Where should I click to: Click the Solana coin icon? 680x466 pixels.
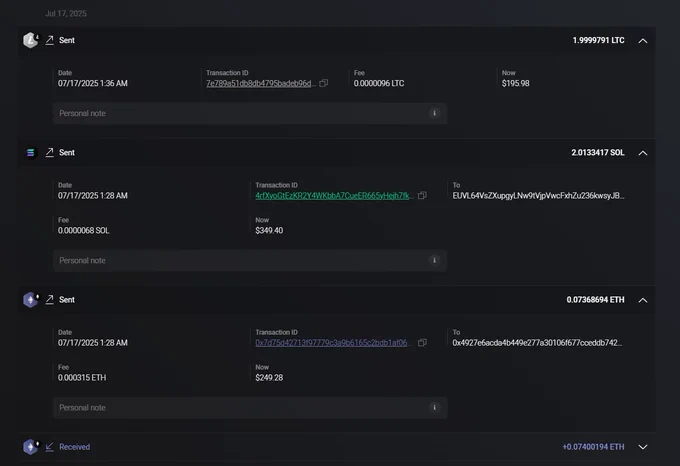pos(30,153)
